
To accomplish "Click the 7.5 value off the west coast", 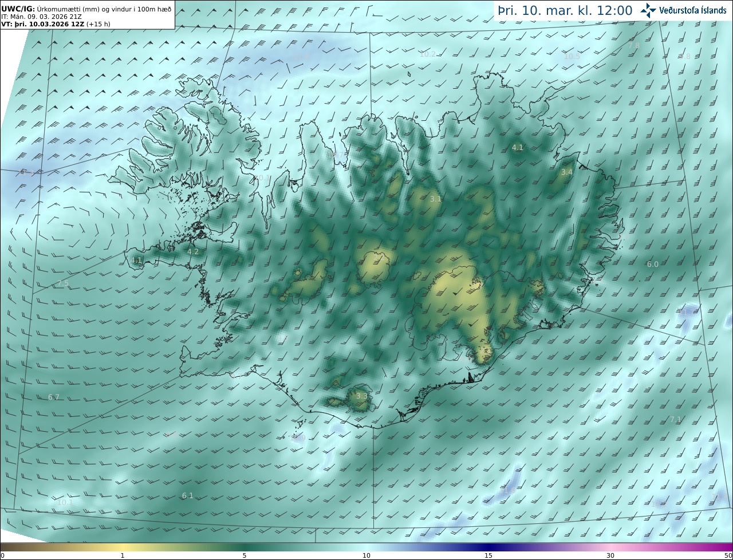I will click(x=63, y=283).
